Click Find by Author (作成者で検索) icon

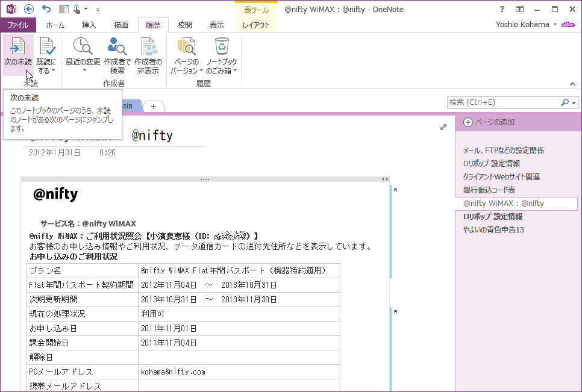(x=117, y=47)
